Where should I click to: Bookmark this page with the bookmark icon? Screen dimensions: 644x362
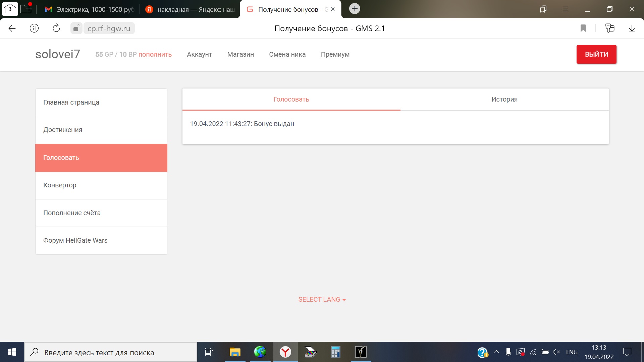pyautogui.click(x=583, y=28)
